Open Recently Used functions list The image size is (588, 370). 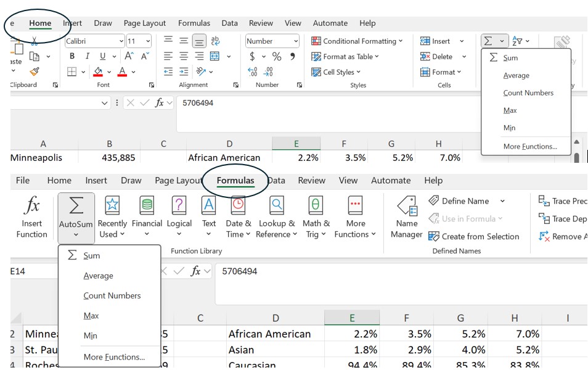click(112, 217)
